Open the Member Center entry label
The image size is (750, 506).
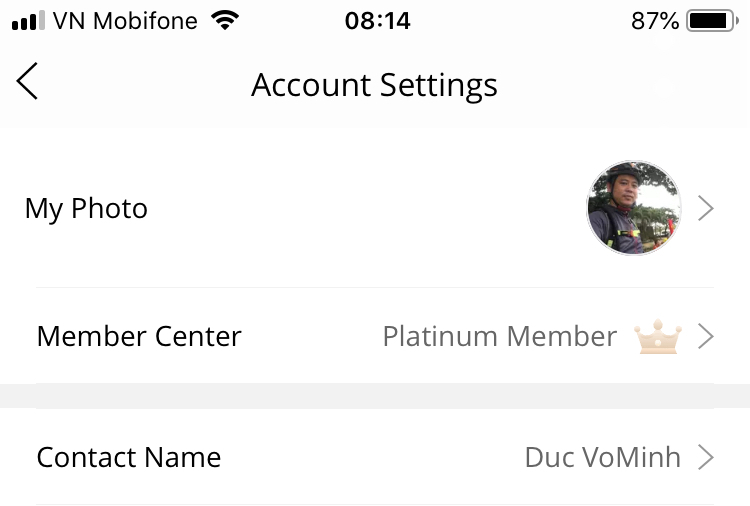tap(139, 336)
